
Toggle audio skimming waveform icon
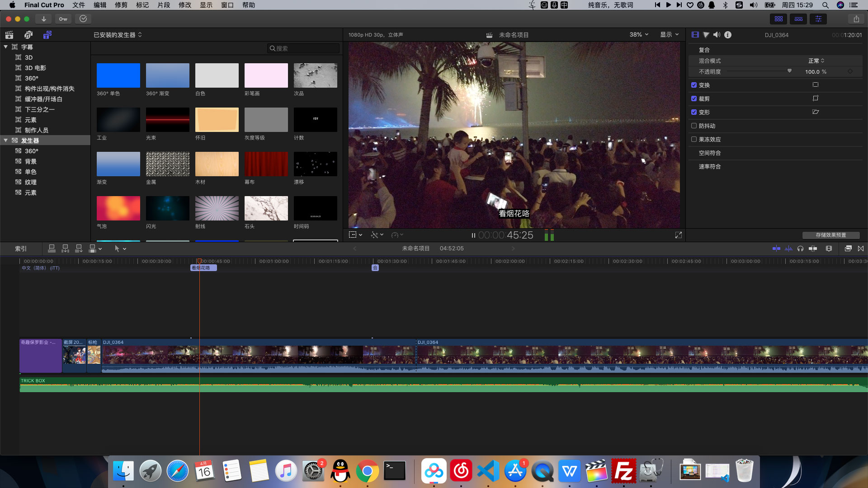click(x=788, y=249)
